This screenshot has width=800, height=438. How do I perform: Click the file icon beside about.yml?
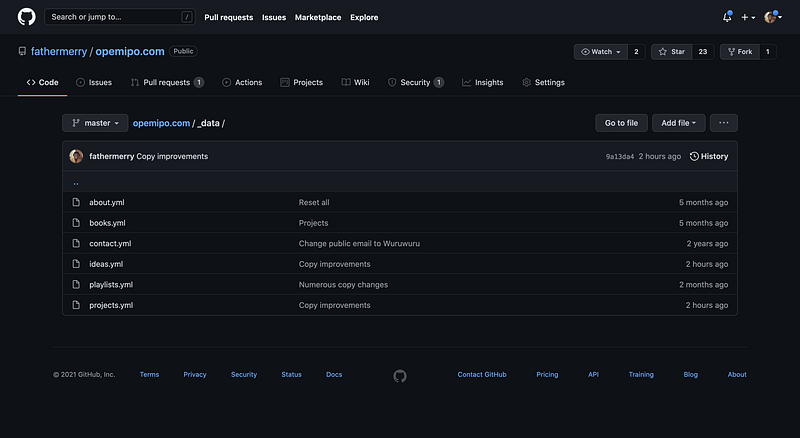tap(75, 202)
